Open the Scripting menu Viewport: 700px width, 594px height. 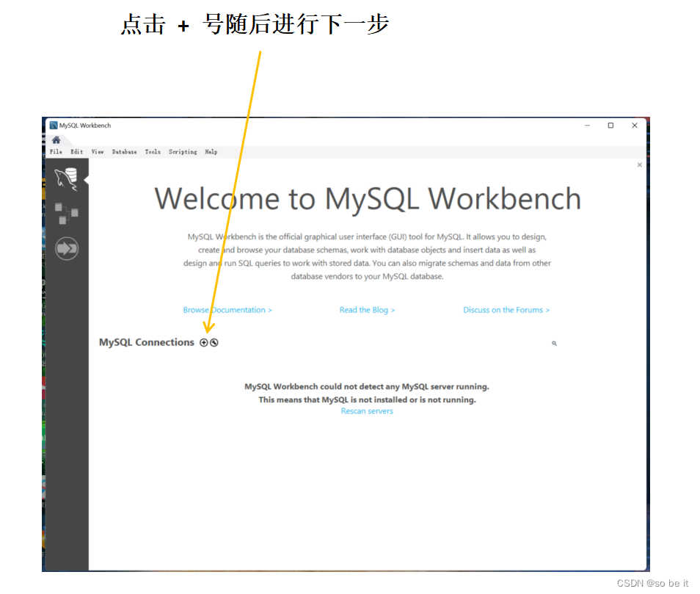[183, 152]
